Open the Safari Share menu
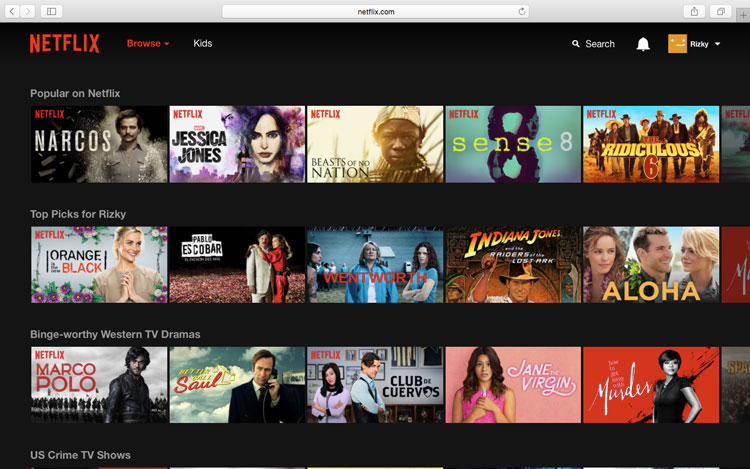The height and width of the screenshot is (469, 750). 694,11
